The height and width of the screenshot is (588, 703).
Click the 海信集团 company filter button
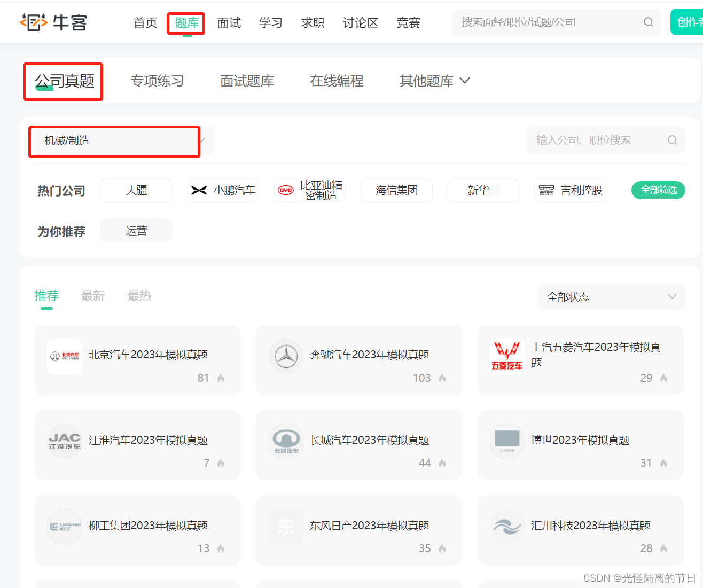(x=396, y=190)
